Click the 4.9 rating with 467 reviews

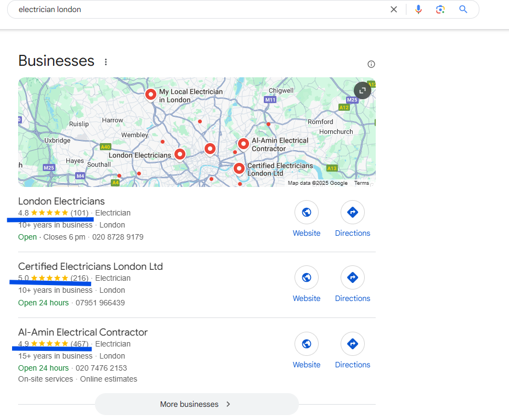click(x=53, y=344)
